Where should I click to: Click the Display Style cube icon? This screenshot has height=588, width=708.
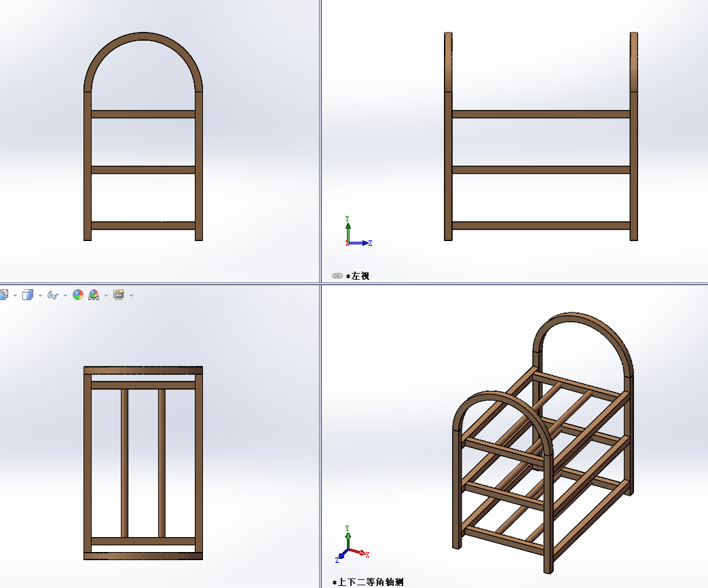pos(28,295)
